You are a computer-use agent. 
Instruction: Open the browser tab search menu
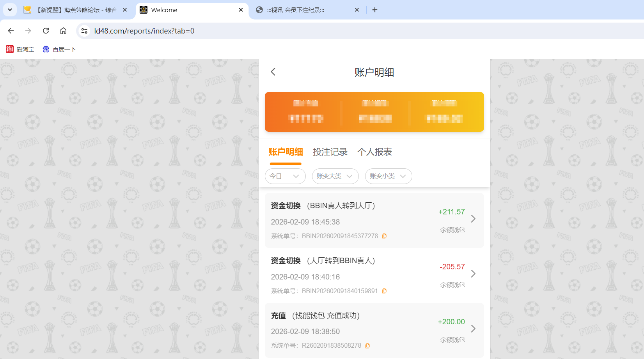(x=10, y=10)
